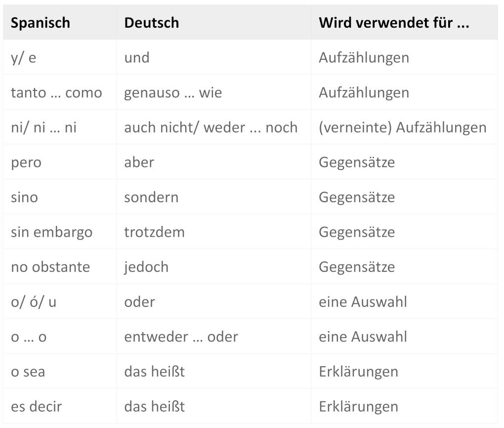
Task: Click the German word 'trotzdem'
Action: [x=154, y=232]
